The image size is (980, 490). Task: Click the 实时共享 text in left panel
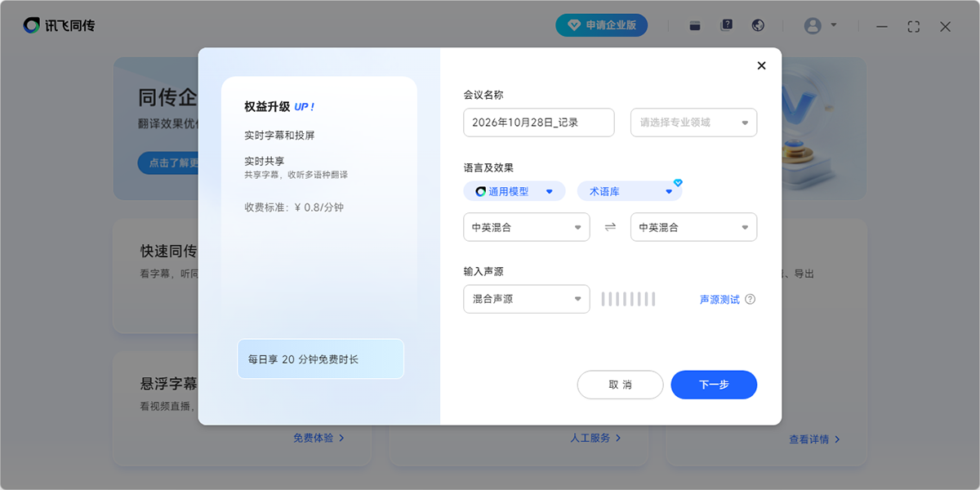264,161
